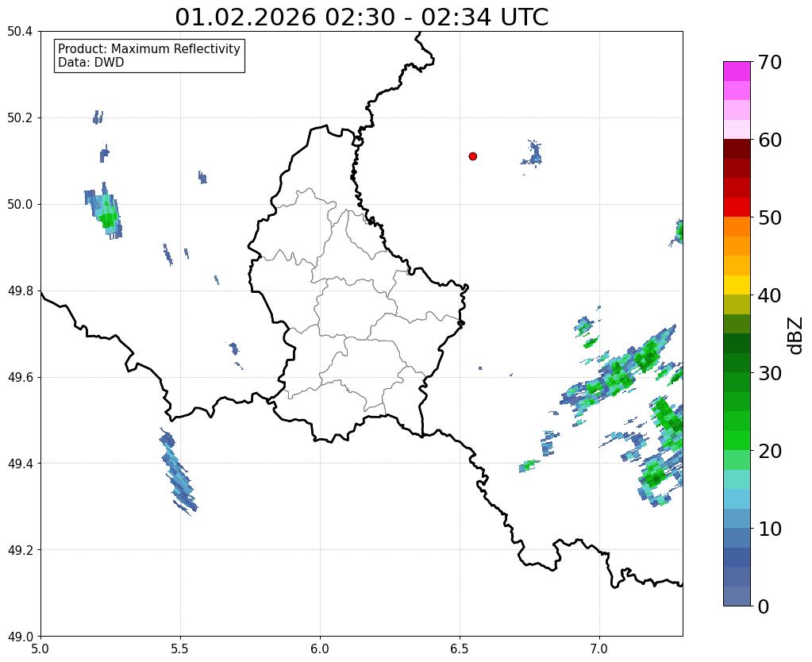The width and height of the screenshot is (812, 662).
Task: Click the colorbar tick label 10
Action: tap(769, 529)
